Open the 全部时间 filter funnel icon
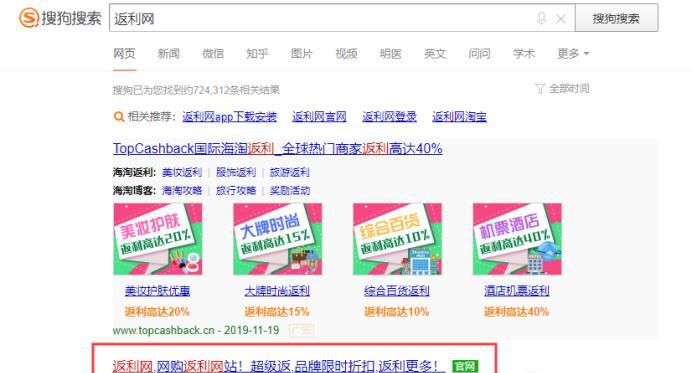The image size is (692, 373). point(540,89)
